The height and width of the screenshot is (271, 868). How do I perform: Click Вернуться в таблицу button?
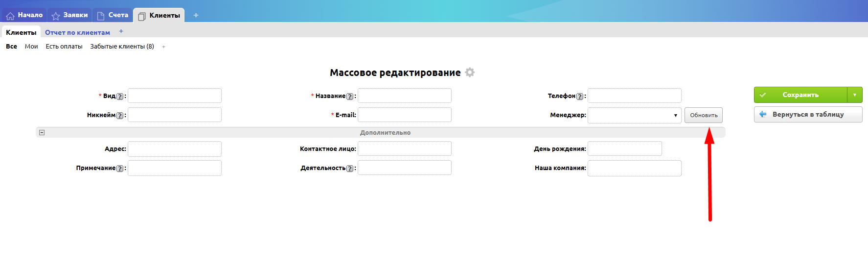(807, 114)
